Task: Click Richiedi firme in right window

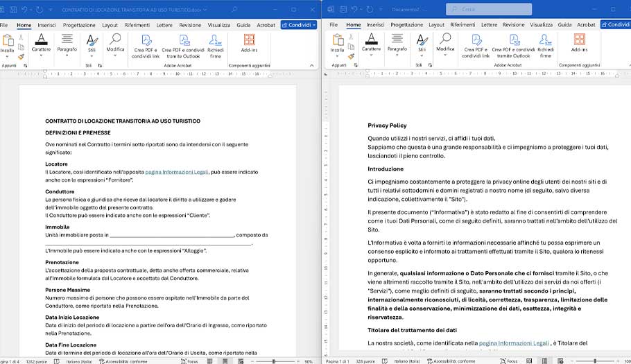Action: pyautogui.click(x=545, y=46)
